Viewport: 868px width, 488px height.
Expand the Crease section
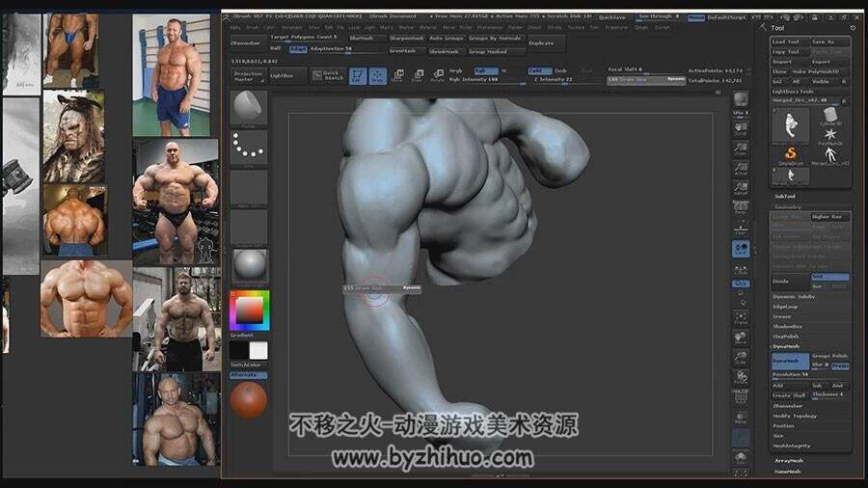pyautogui.click(x=782, y=316)
